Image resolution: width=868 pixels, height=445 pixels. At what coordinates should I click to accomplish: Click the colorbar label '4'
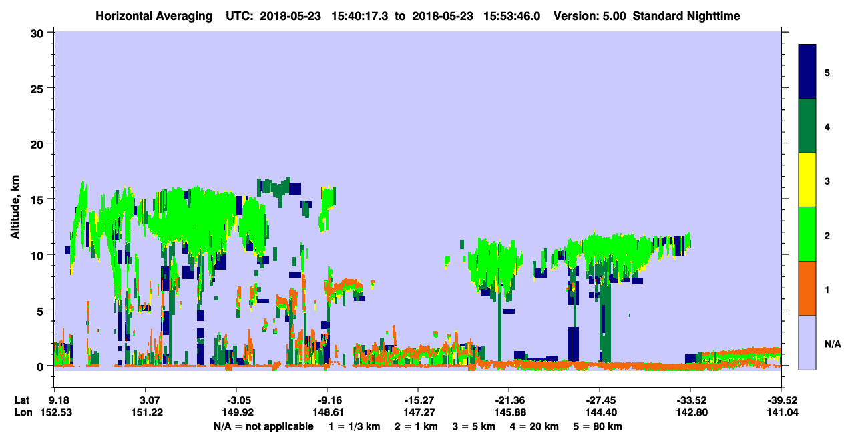click(827, 126)
